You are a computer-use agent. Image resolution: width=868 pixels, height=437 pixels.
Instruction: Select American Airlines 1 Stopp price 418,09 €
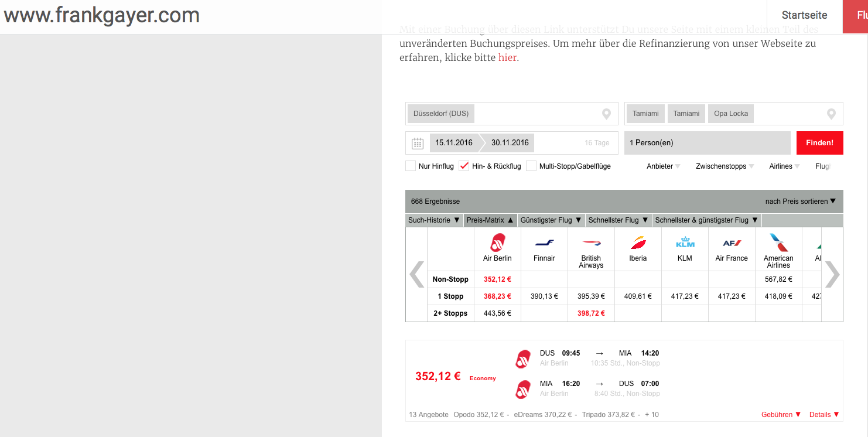pyautogui.click(x=778, y=296)
